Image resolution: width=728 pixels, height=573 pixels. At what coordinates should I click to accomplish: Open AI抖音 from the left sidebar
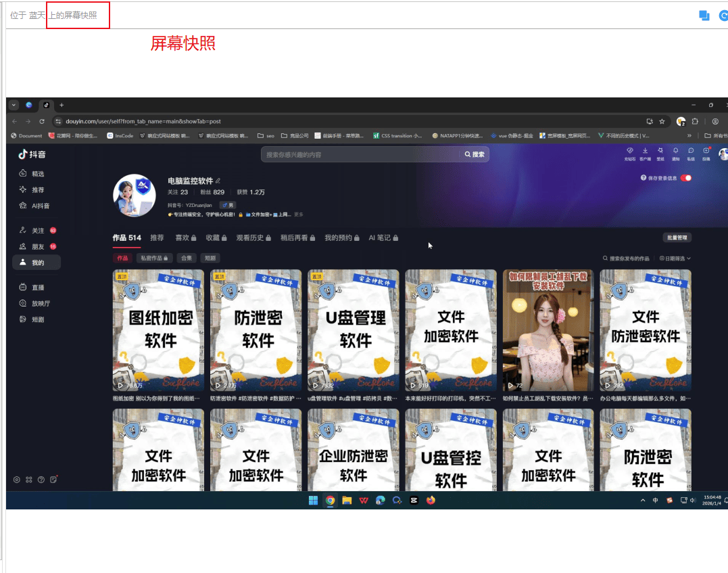click(x=40, y=206)
